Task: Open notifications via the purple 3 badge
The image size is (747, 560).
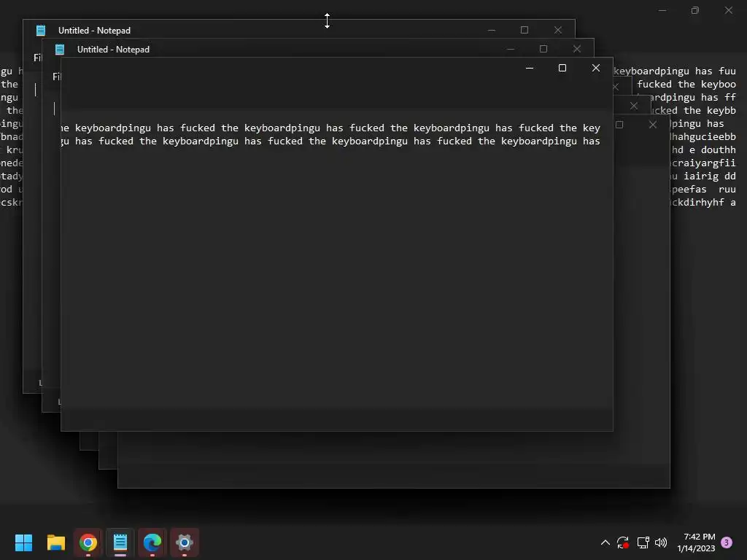Action: tap(727, 542)
